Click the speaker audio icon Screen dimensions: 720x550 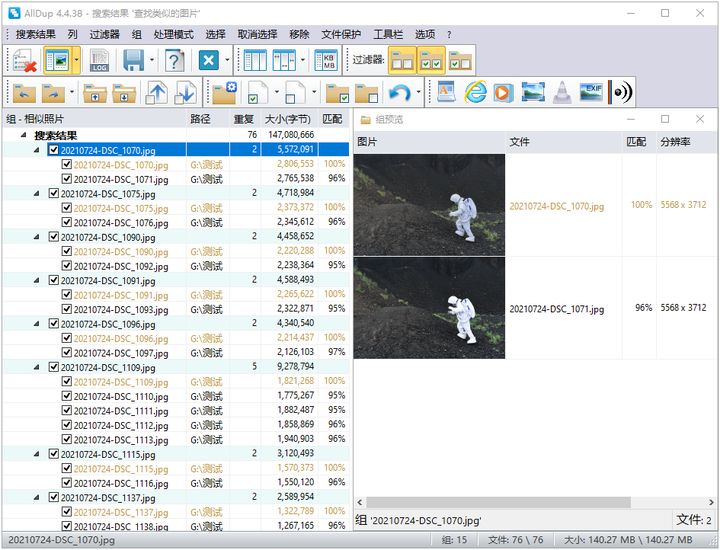pos(622,93)
